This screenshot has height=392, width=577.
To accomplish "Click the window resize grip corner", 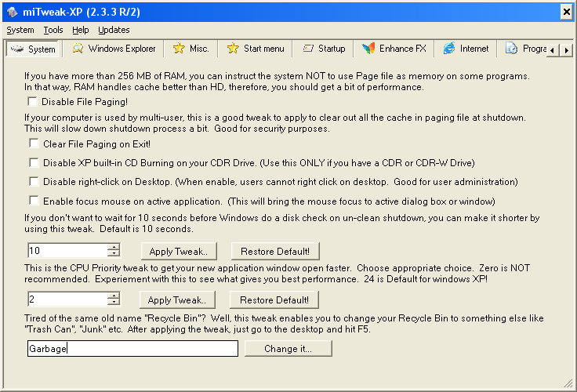I will pyautogui.click(x=568, y=383).
